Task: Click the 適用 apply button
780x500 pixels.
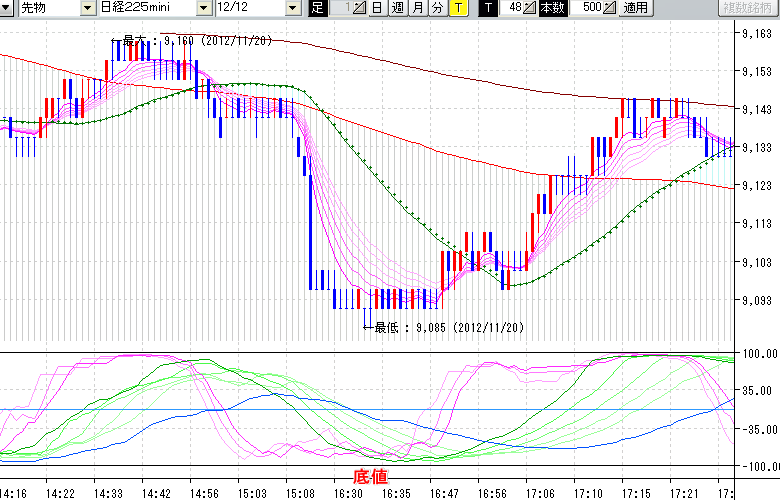Action: pos(635,8)
